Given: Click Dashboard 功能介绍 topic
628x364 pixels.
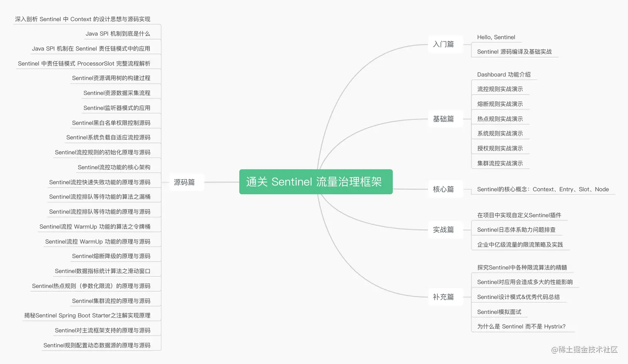Looking at the screenshot, I should pos(504,75).
